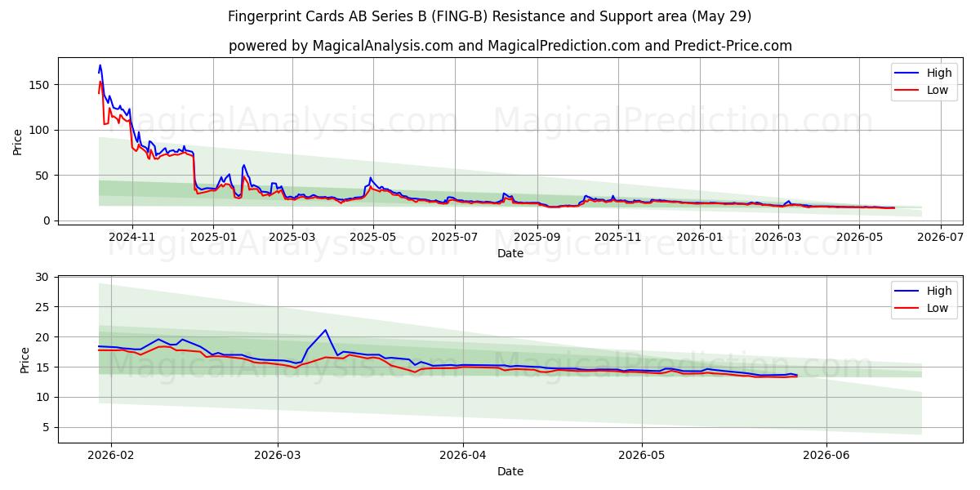
Task: Click the '30' y-axis tick on bottom chart
Action: pyautogui.click(x=44, y=277)
